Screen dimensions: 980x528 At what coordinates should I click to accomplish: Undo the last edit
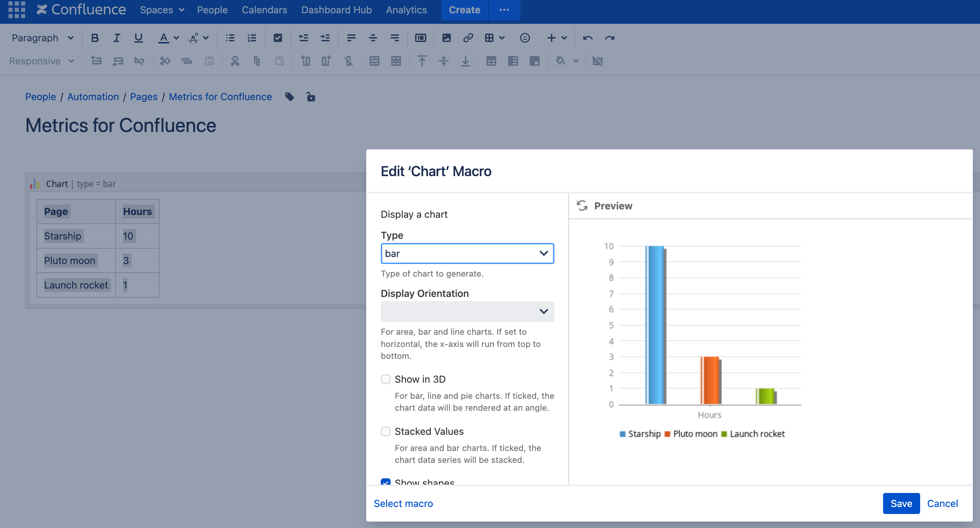point(587,38)
